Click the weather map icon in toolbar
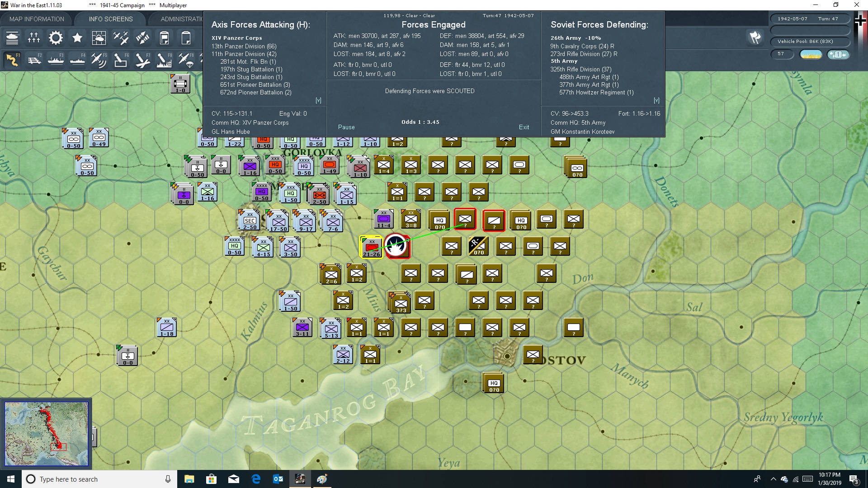The width and height of the screenshot is (868, 488). point(99,38)
